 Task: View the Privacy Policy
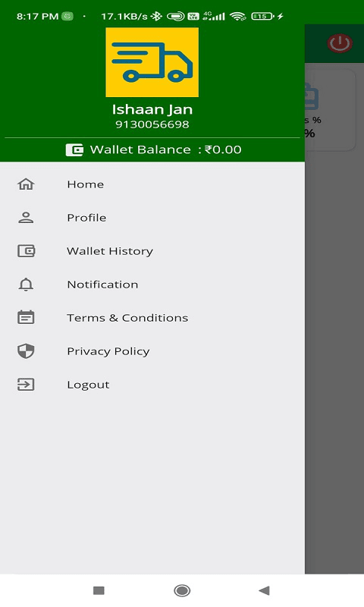[152, 351]
